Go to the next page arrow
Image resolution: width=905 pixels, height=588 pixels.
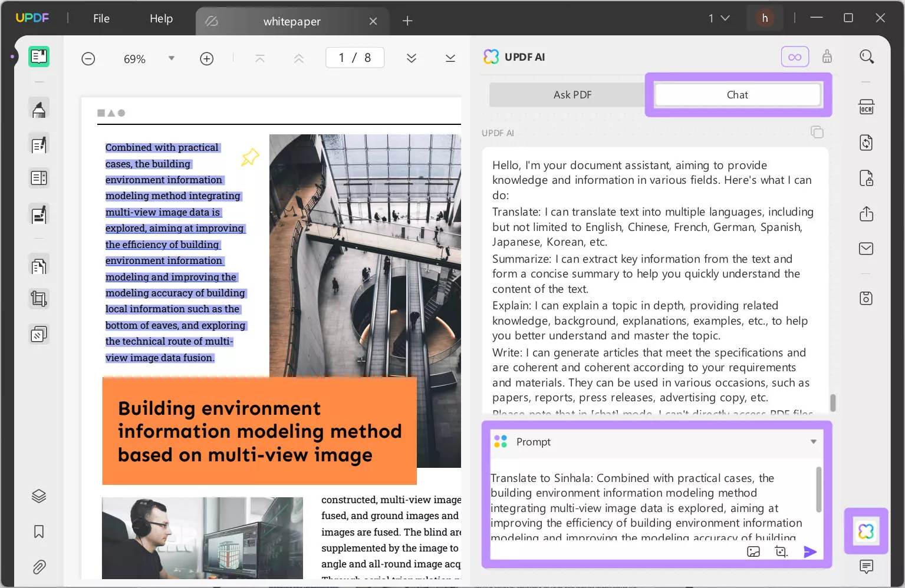pyautogui.click(x=412, y=58)
